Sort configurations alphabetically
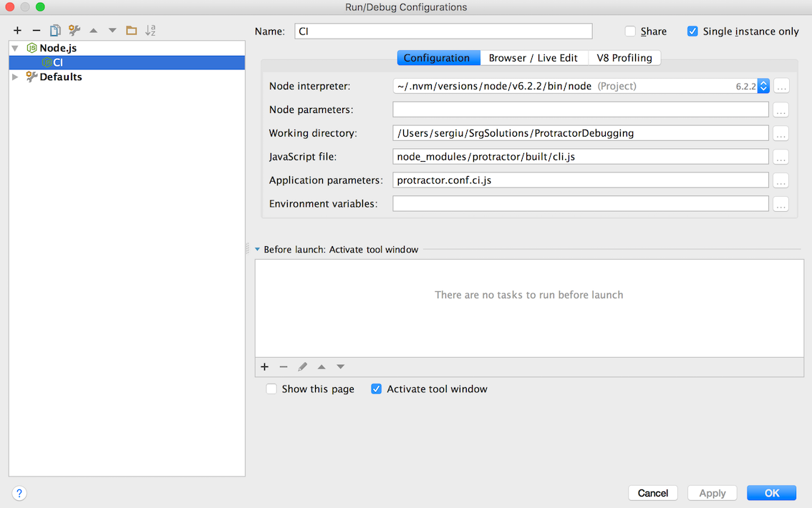 tap(150, 30)
